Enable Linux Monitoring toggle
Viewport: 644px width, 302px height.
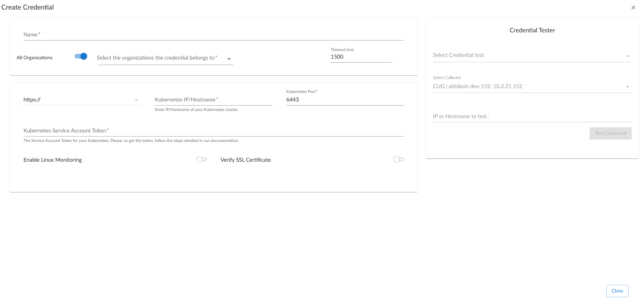(202, 159)
